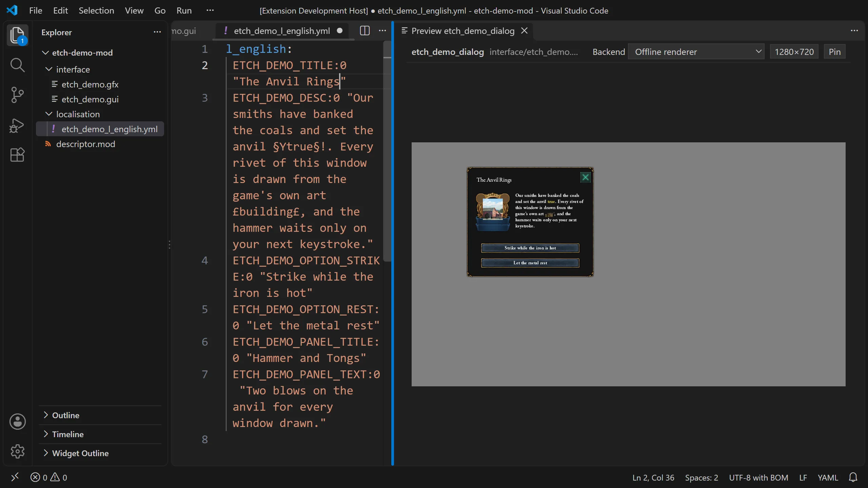The width and height of the screenshot is (868, 488).
Task: Open Run and Debug view icon
Action: [17, 125]
